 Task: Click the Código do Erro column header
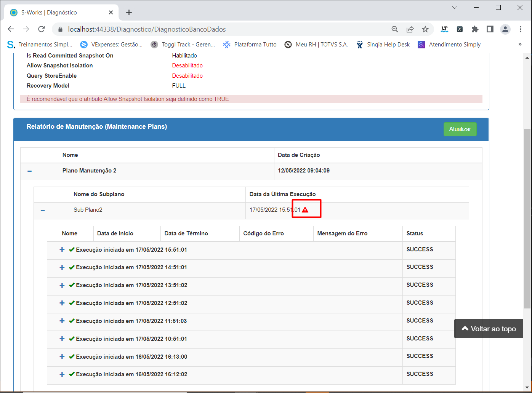[x=264, y=233]
